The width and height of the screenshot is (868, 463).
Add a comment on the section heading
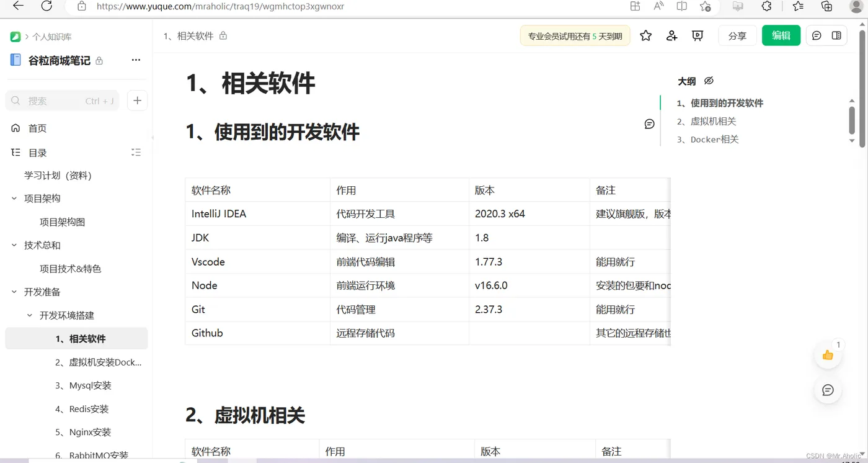pos(649,124)
